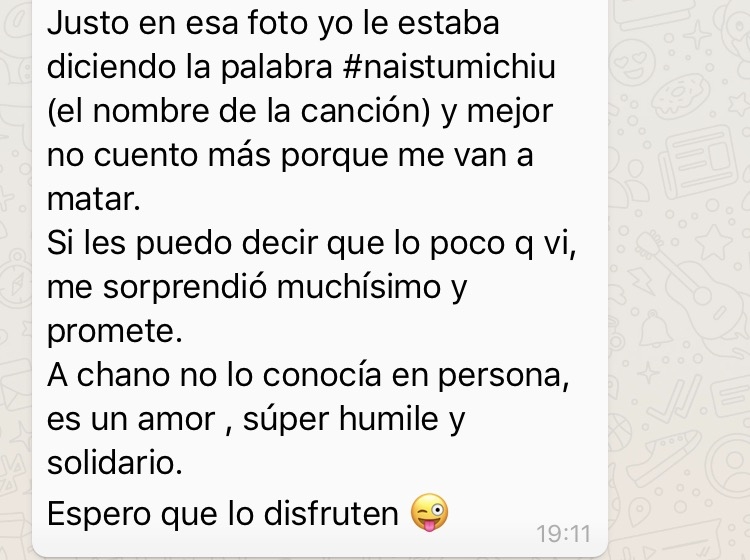Image resolution: width=750 pixels, height=560 pixels.
Task: Click the winking tongue-out emoji
Action: tap(430, 513)
